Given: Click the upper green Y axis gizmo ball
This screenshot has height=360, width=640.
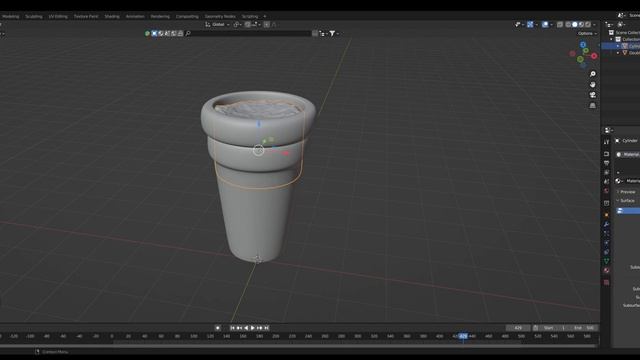Looking at the screenshot, I should tap(586, 51).
